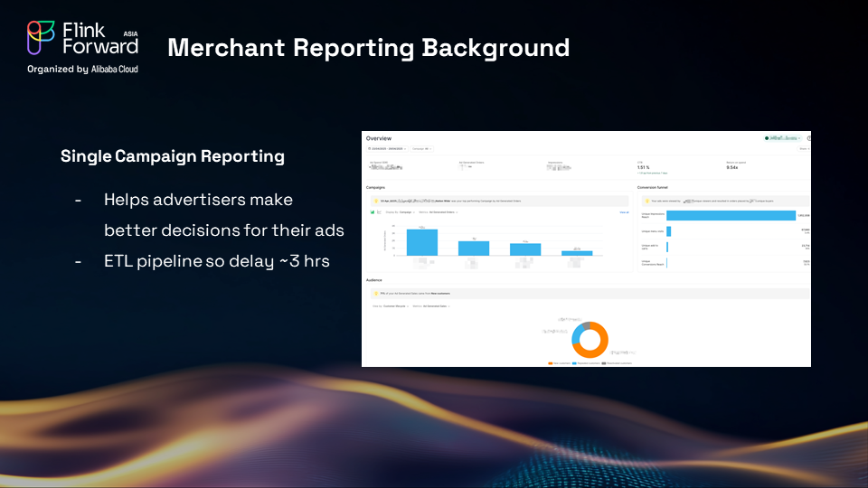The width and height of the screenshot is (868, 488).
Task: Click the Flink Forward Asia logo
Action: 83,38
